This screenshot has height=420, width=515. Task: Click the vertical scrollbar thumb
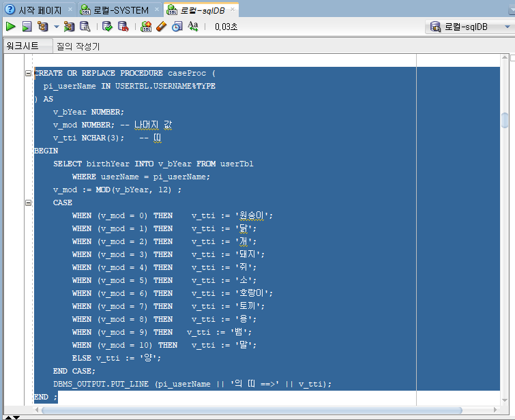(x=505, y=120)
